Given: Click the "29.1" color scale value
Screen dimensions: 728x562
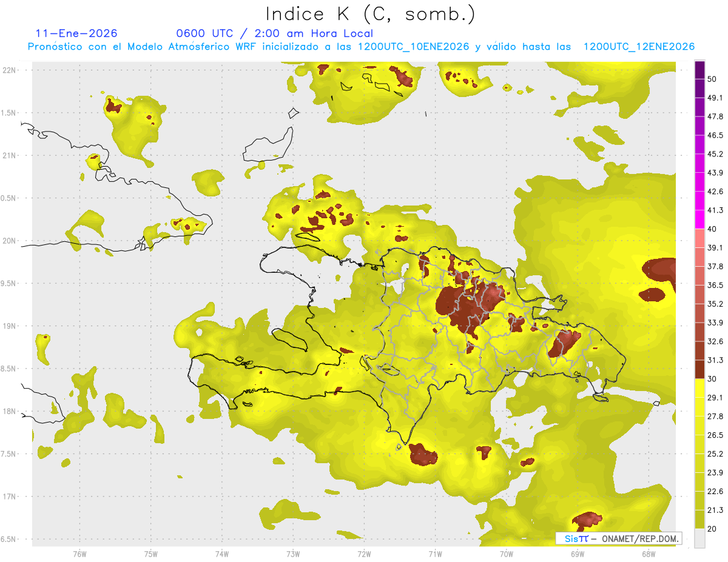Looking at the screenshot, I should 715,398.
